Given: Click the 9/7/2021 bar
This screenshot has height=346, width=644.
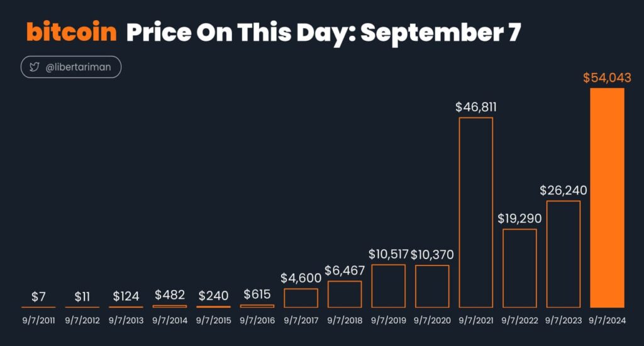Looking at the screenshot, I should coord(476,213).
